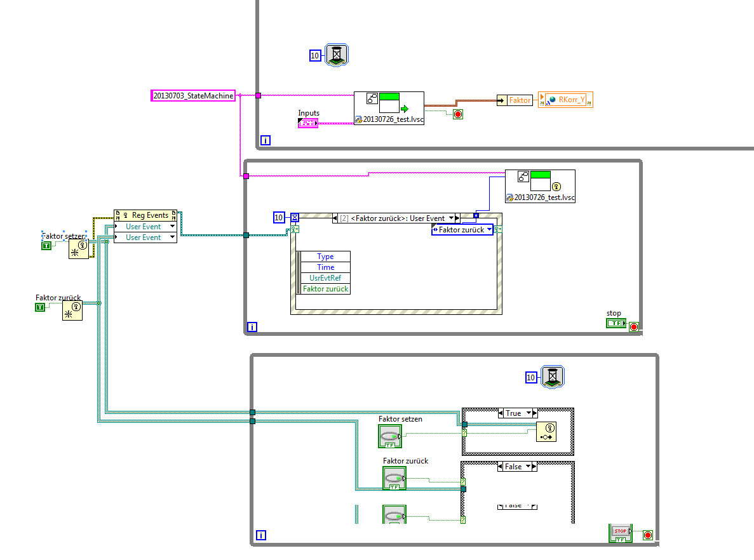The height and width of the screenshot is (560, 754).
Task: Click the top loop iteration terminal i
Action: (x=266, y=140)
